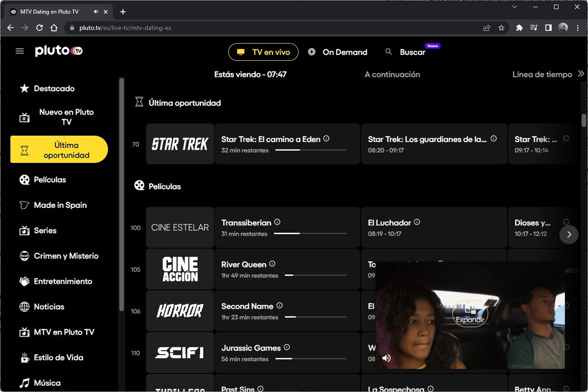The height and width of the screenshot is (392, 588).
Task: Select the Destacado star icon
Action: pos(24,88)
